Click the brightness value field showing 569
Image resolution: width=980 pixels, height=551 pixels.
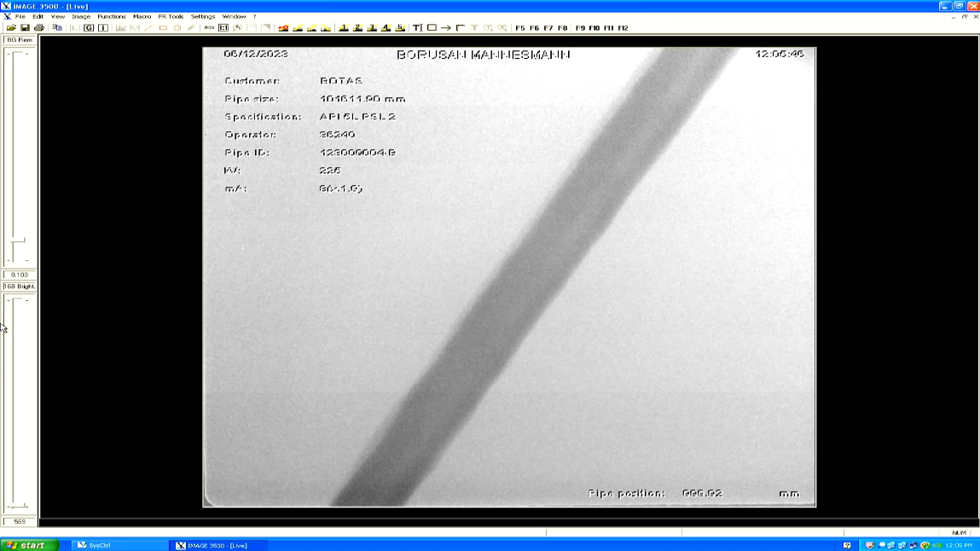pos(19,521)
